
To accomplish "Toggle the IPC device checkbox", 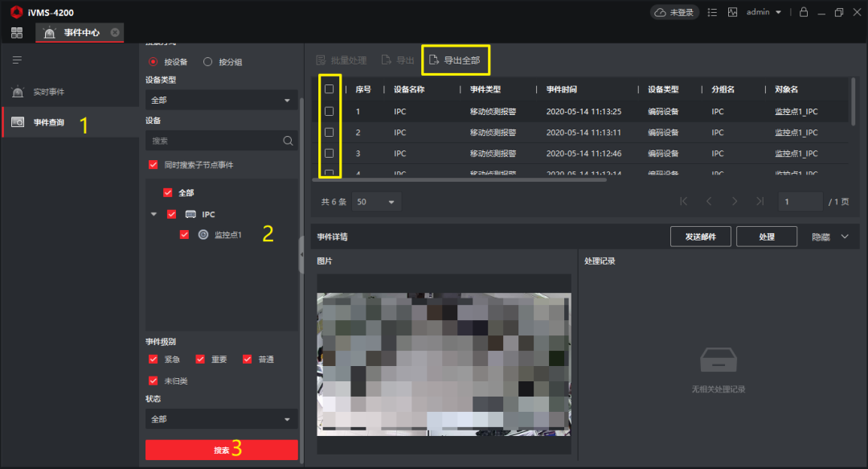I will pos(172,214).
